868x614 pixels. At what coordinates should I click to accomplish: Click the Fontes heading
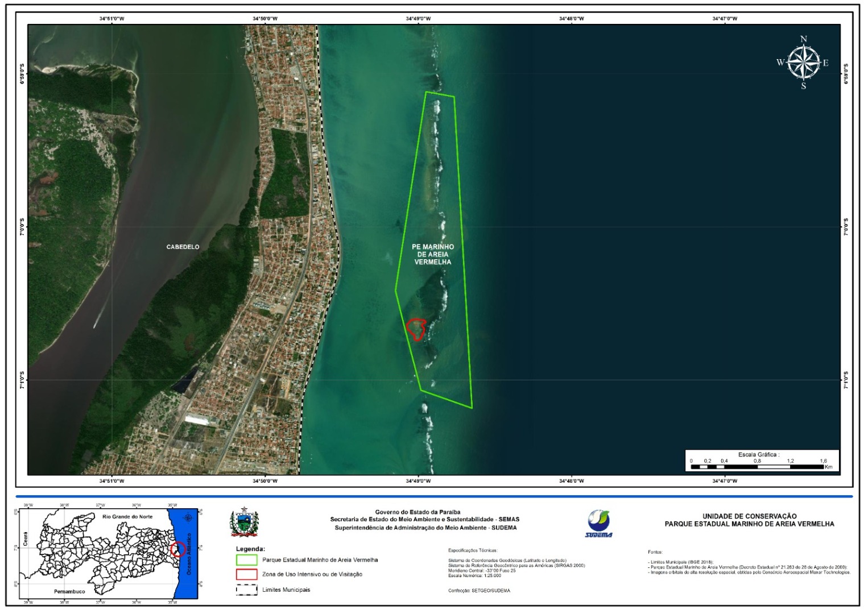point(655,552)
